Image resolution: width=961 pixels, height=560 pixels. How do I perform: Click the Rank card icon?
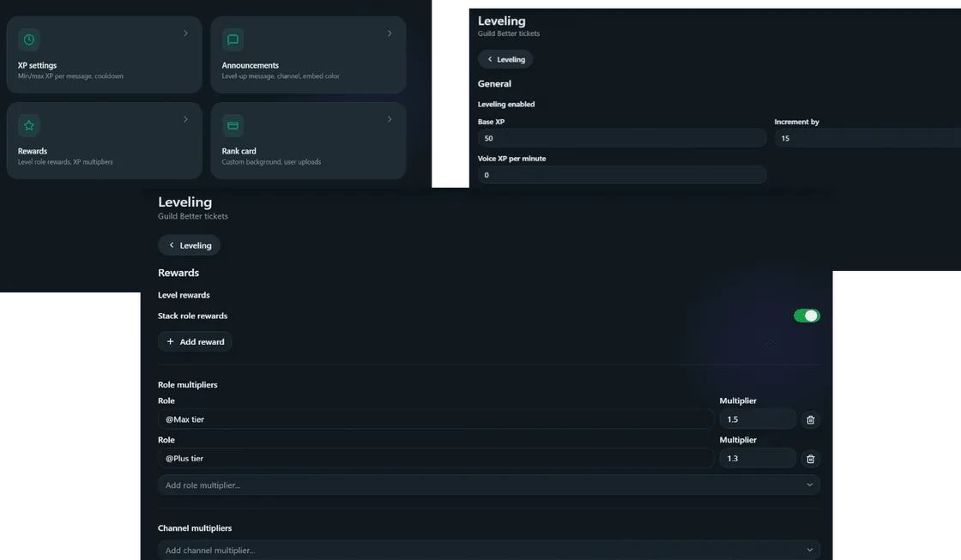coord(233,125)
